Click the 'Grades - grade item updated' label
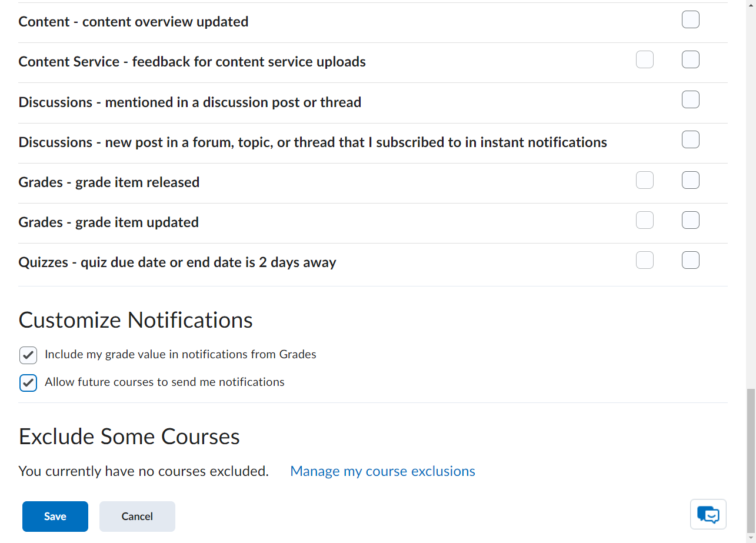Screen dimensions: 756x543 pyautogui.click(x=109, y=222)
